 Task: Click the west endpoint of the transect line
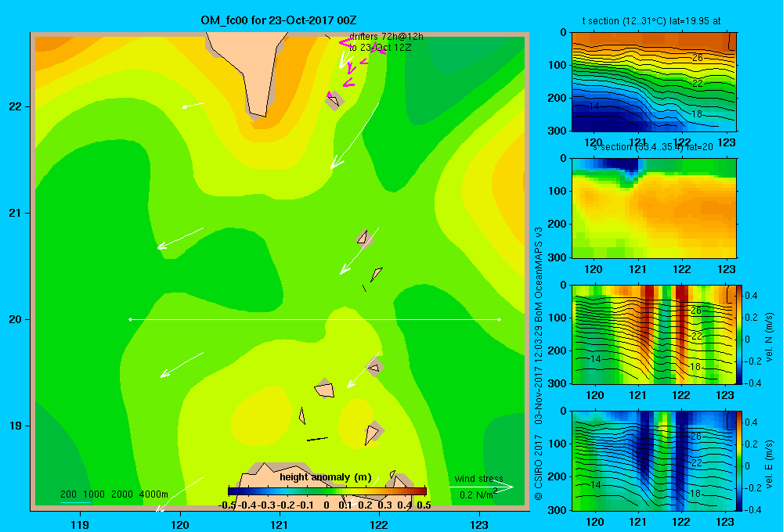pyautogui.click(x=130, y=319)
